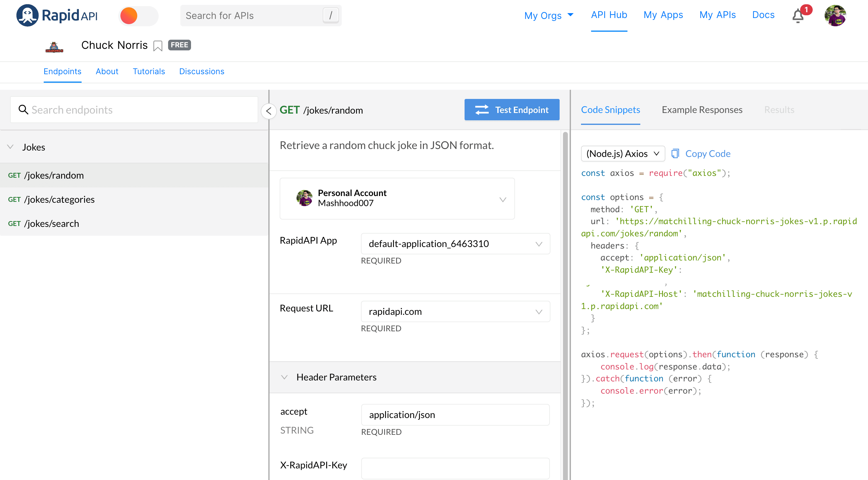Switch to the Endpoints tab
868x480 pixels.
click(62, 71)
